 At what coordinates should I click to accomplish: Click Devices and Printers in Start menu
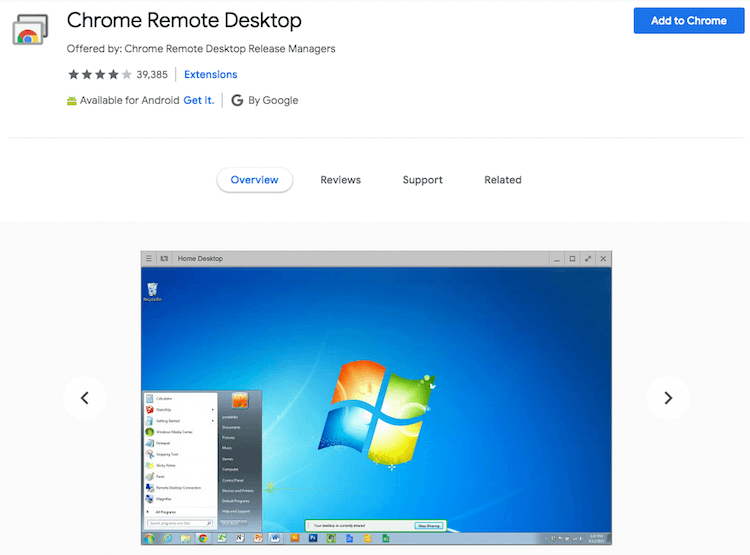(x=238, y=490)
